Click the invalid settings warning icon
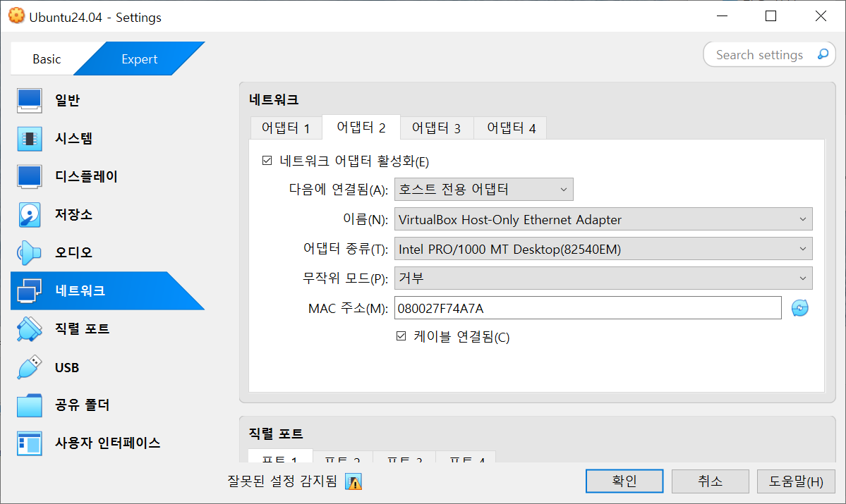This screenshot has height=504, width=846. coord(354,481)
